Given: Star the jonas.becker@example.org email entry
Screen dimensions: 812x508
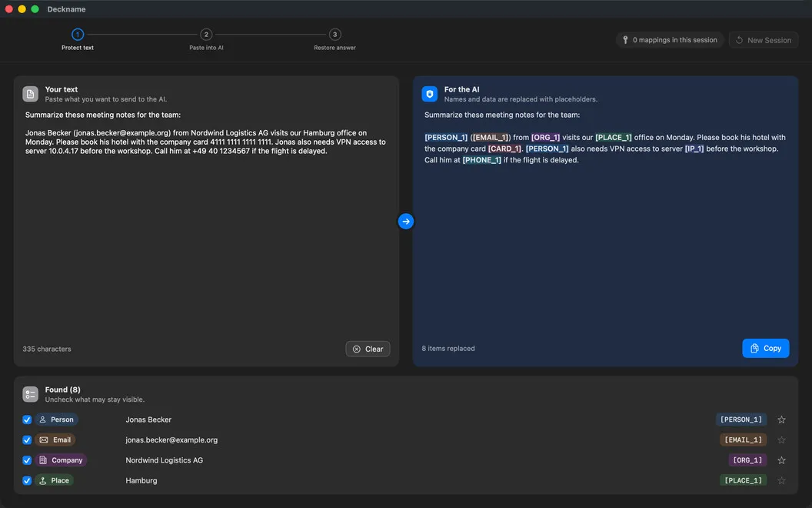Looking at the screenshot, I should (781, 439).
